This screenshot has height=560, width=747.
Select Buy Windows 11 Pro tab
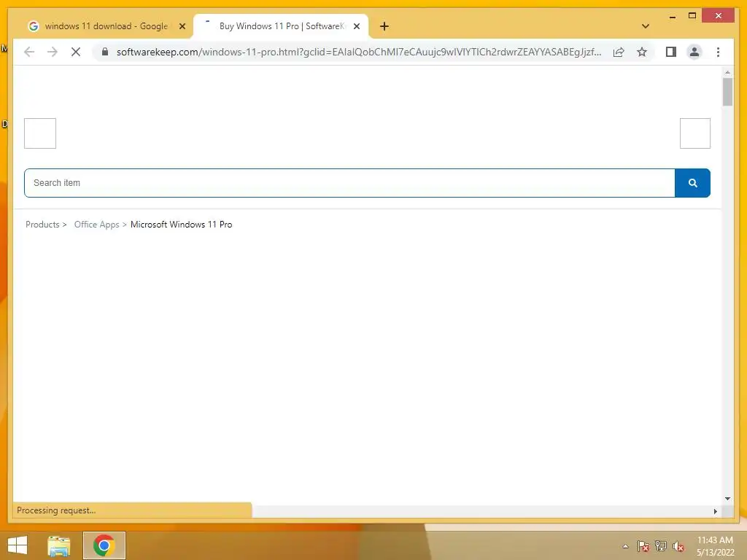[282, 26]
